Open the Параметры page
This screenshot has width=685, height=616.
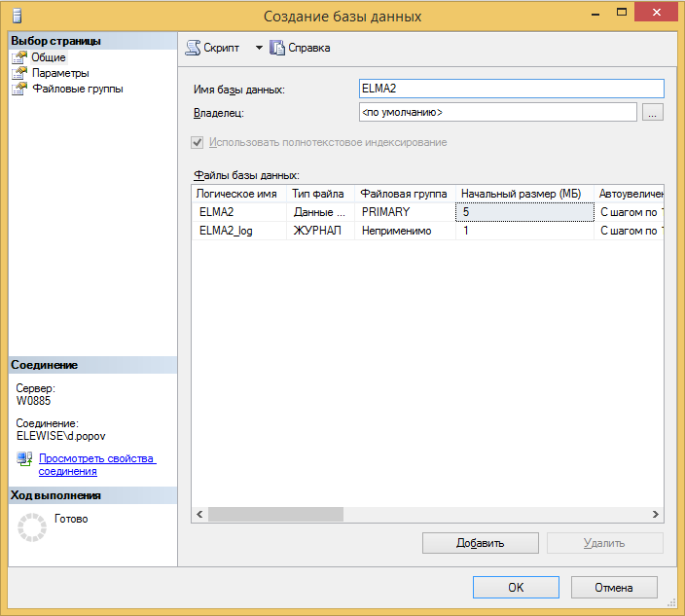[59, 73]
